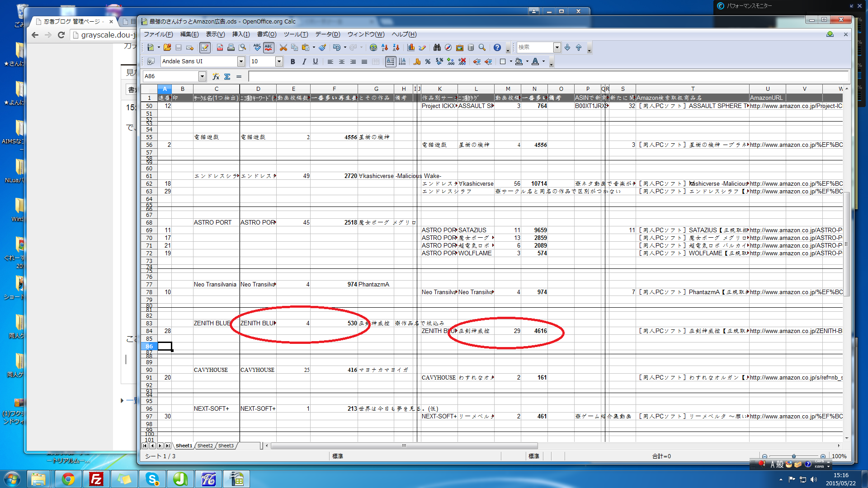
Task: Toggle AutoSpellcheck button
Action: click(269, 47)
